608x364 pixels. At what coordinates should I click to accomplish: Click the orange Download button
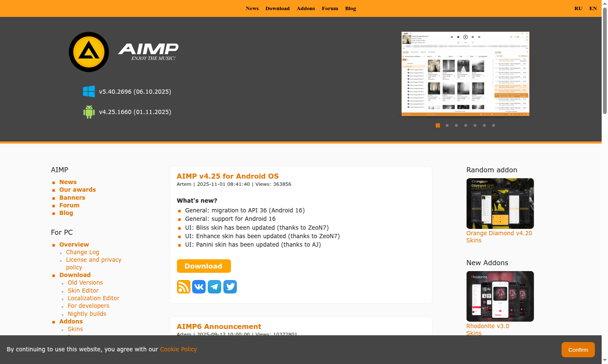click(204, 266)
